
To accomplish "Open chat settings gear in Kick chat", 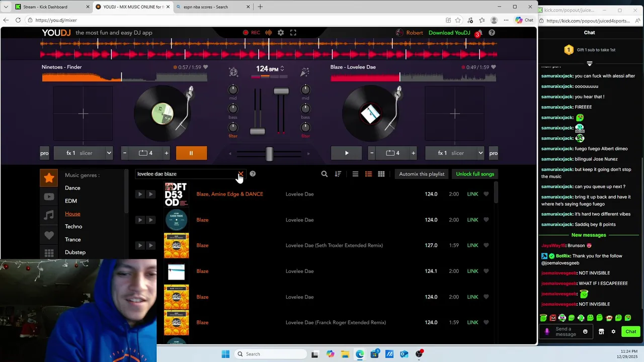I will (x=613, y=331).
